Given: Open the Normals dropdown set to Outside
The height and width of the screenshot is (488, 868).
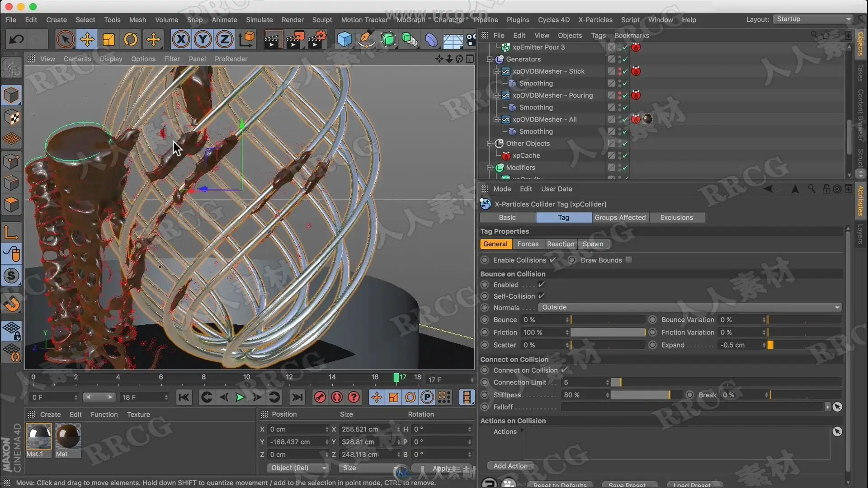Looking at the screenshot, I should click(x=689, y=307).
